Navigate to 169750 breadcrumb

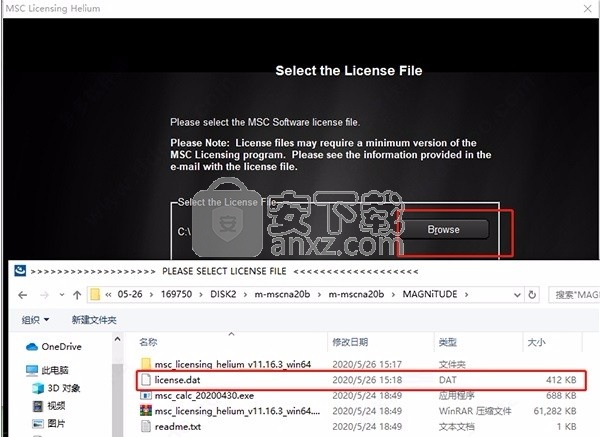point(176,294)
